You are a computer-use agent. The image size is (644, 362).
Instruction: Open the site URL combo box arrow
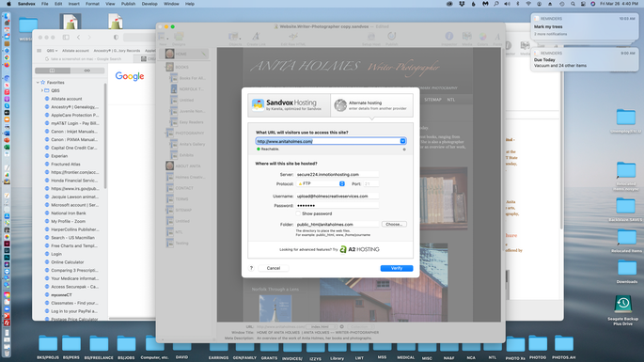click(402, 141)
